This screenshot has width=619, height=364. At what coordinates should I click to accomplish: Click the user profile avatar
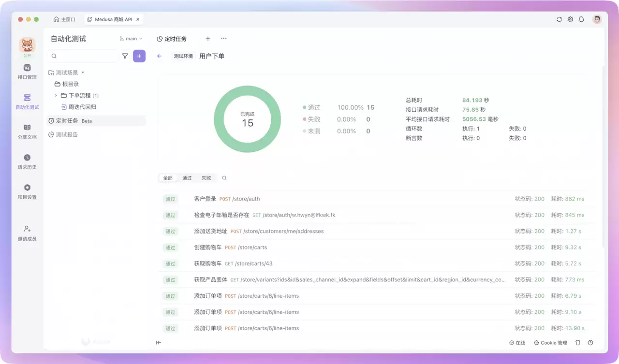tap(597, 19)
